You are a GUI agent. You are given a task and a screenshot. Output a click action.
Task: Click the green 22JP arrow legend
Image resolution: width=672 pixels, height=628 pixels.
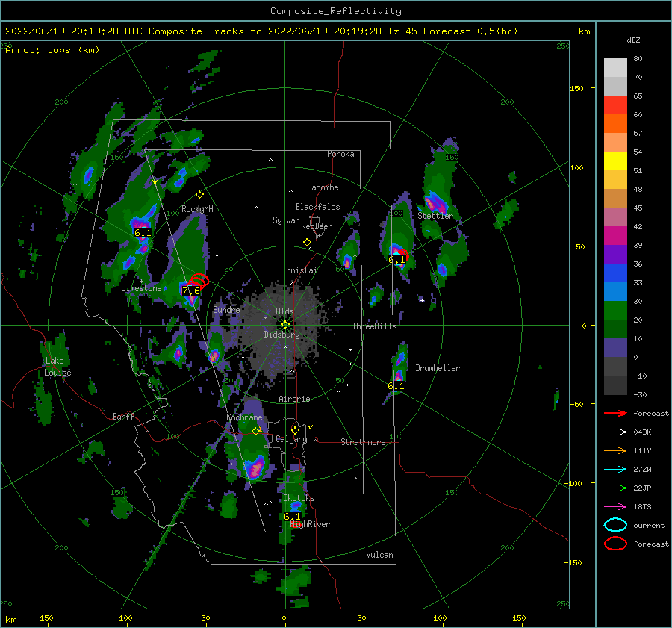615,488
